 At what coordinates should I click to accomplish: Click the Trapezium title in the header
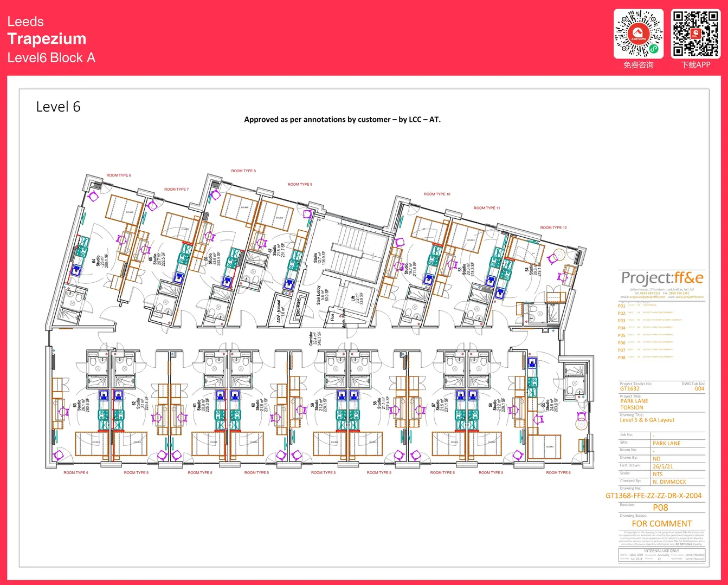(47, 39)
